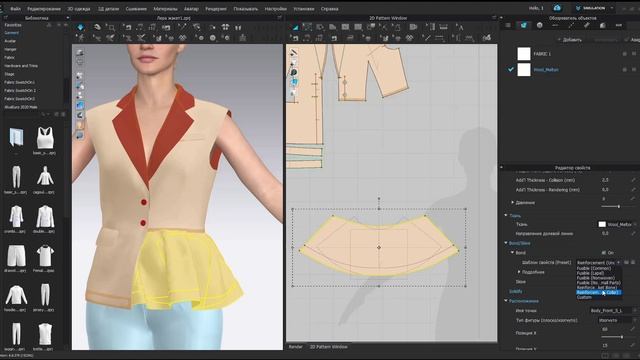Toggle the checkmark beside Wool_Melton fabric
This screenshot has height=360, width=640.
point(511,70)
